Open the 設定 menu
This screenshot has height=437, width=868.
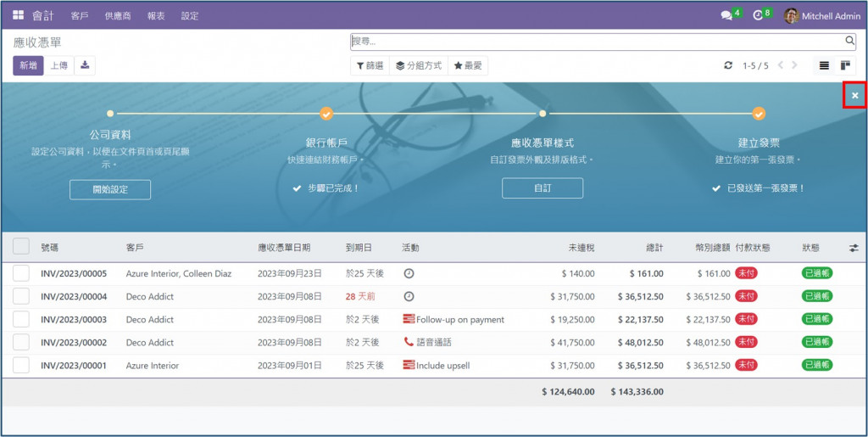pyautogui.click(x=190, y=16)
